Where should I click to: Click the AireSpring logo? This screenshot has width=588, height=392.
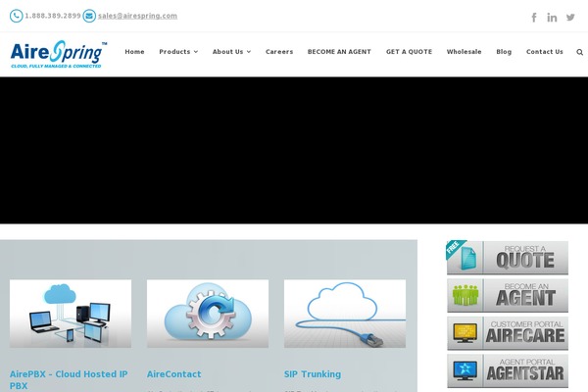coord(59,54)
